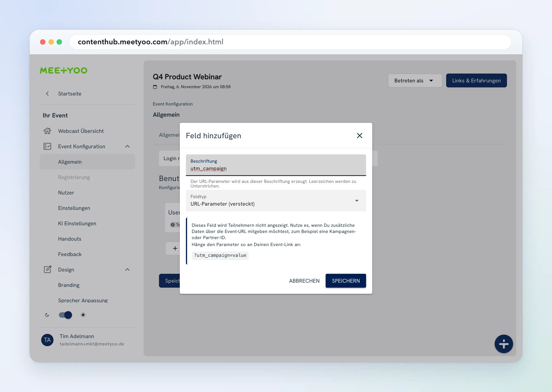This screenshot has height=392, width=552.
Task: Click Tim Adelmann user name
Action: click(x=77, y=336)
